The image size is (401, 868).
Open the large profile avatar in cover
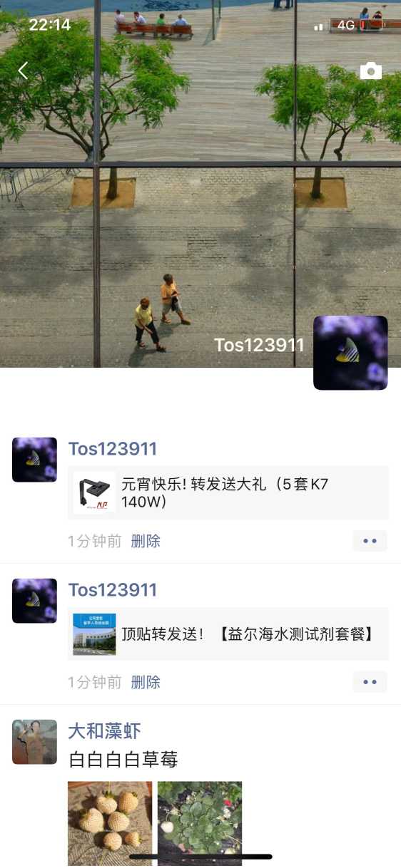[350, 353]
